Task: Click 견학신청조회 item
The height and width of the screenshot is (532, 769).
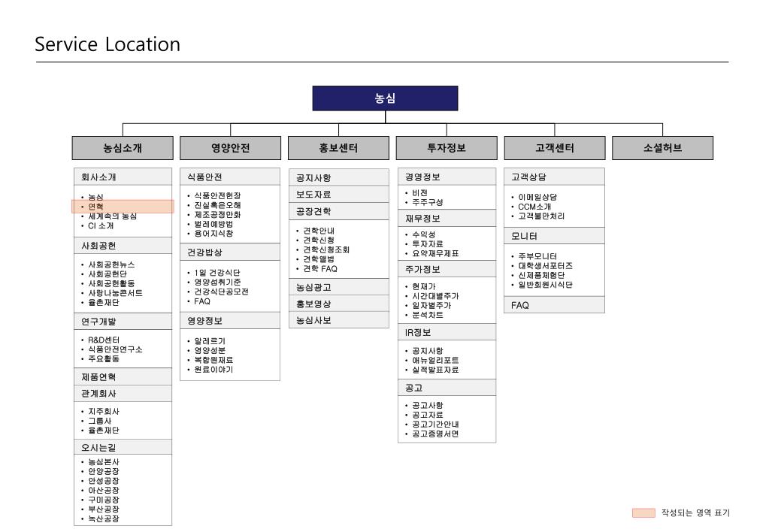Action: [x=326, y=249]
